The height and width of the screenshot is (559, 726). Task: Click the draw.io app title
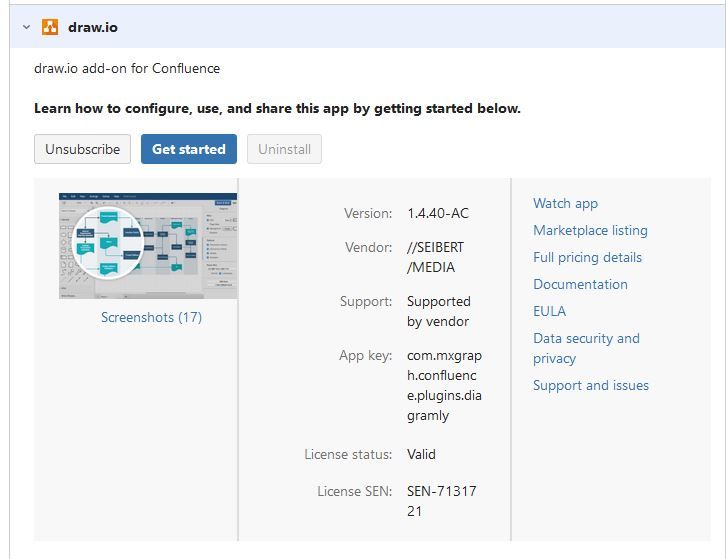point(93,27)
